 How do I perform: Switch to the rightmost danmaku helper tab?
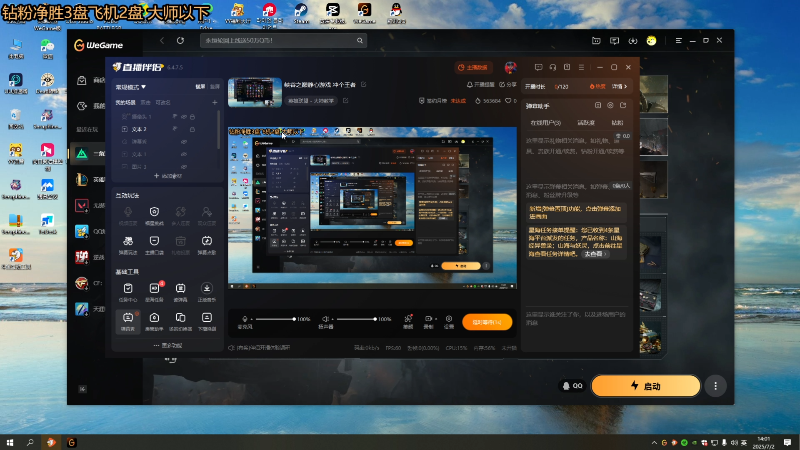point(617,123)
